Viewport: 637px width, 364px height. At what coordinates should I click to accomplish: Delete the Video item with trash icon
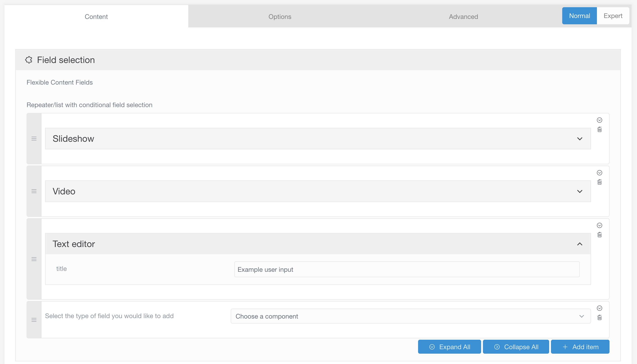point(599,182)
